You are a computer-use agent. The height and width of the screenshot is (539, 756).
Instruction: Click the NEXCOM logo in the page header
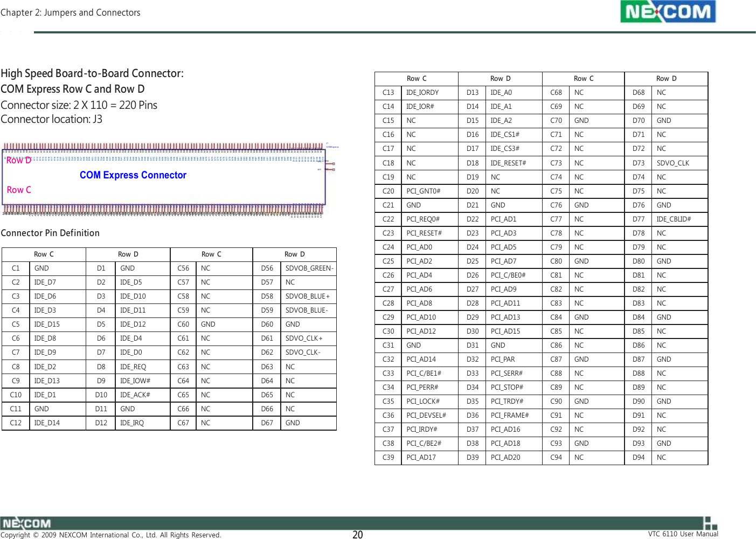pyautogui.click(x=668, y=12)
